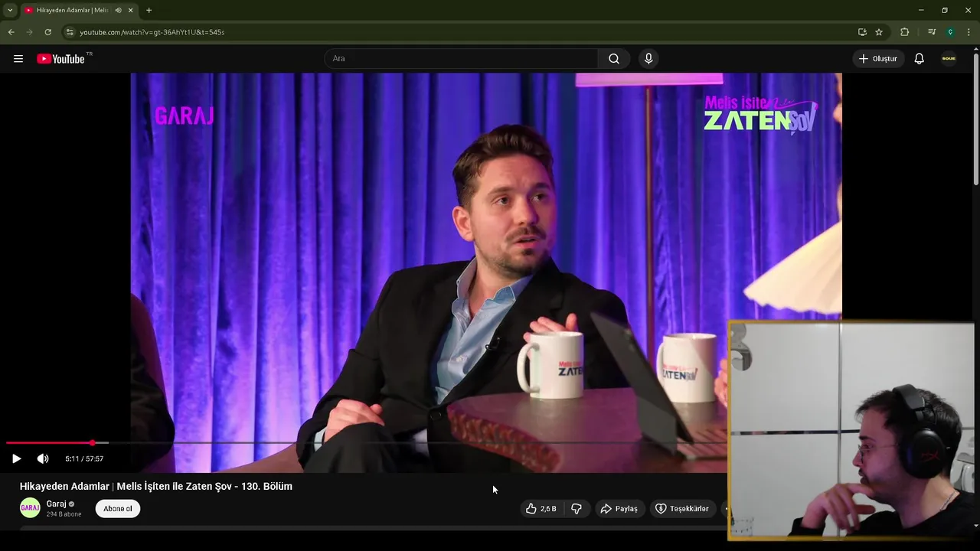Go forward in browser history
The width and height of the screenshot is (980, 551).
click(29, 32)
